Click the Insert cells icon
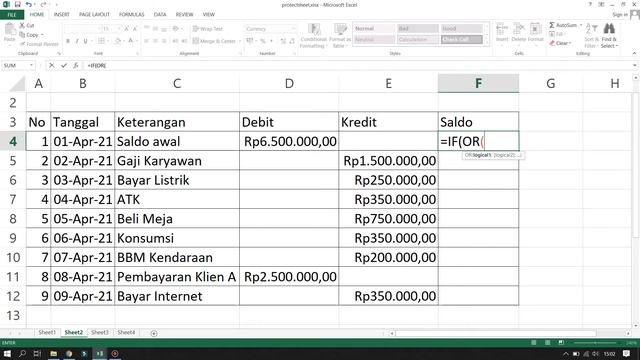This screenshot has width=640, height=360. click(x=502, y=29)
